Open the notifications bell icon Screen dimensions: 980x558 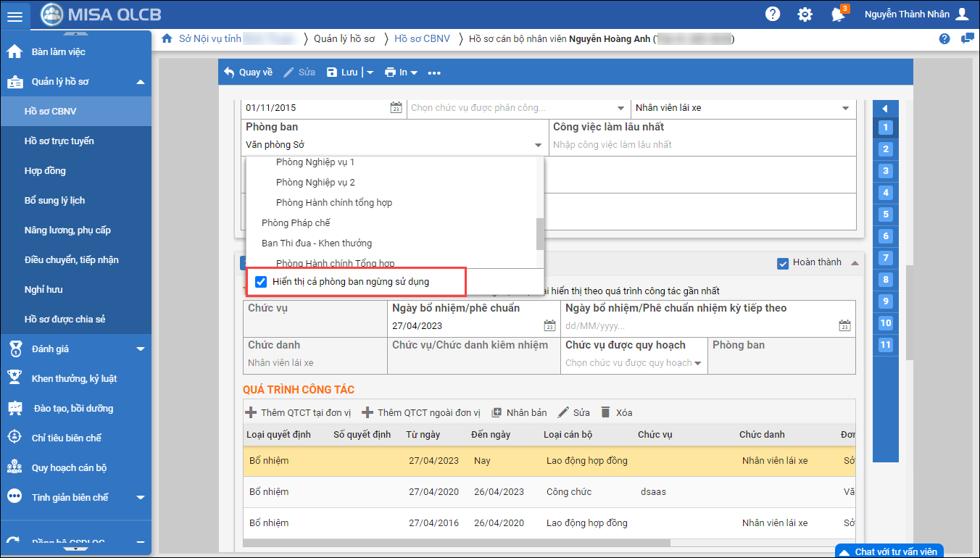(838, 14)
